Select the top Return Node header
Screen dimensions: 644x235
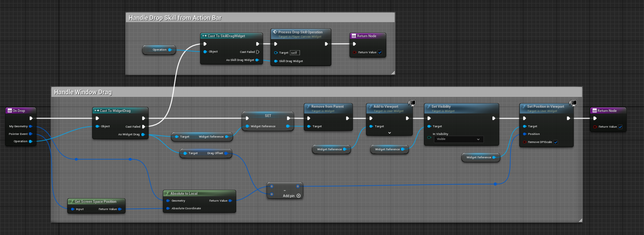[x=368, y=36]
